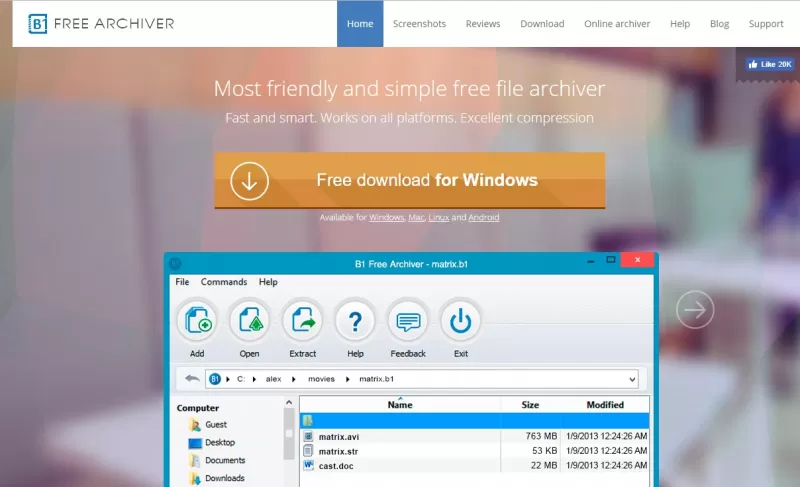Viewport: 800px width, 487px height.
Task: Sort by Modified column header
Action: [605, 405]
